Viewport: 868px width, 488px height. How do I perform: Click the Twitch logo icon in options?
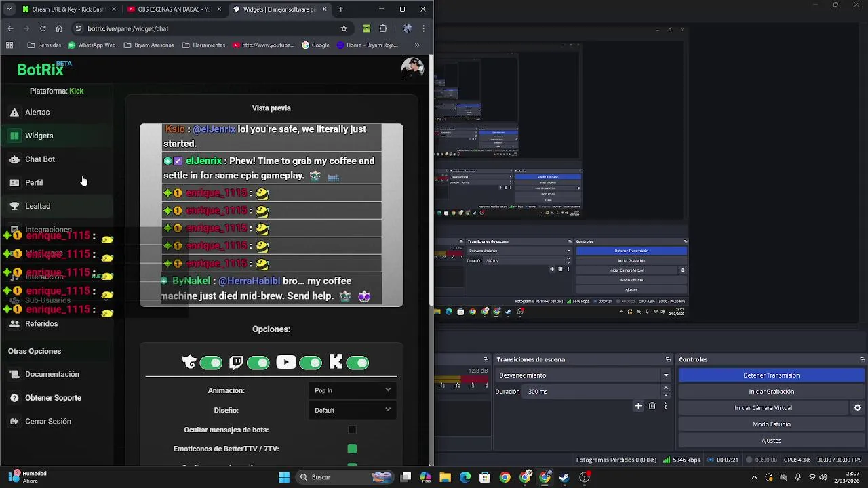click(x=236, y=363)
